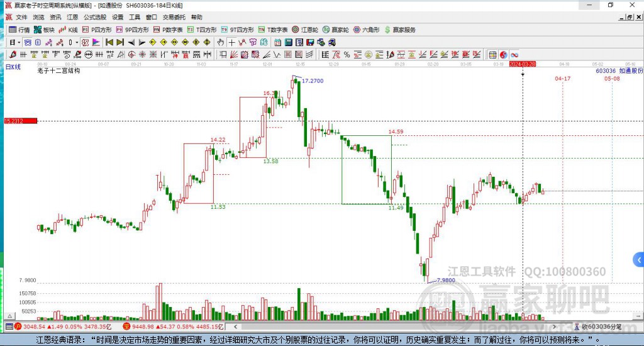Screen dimensions: 644x346
Task: Click the 17.2700 high price label
Action: coord(313,81)
